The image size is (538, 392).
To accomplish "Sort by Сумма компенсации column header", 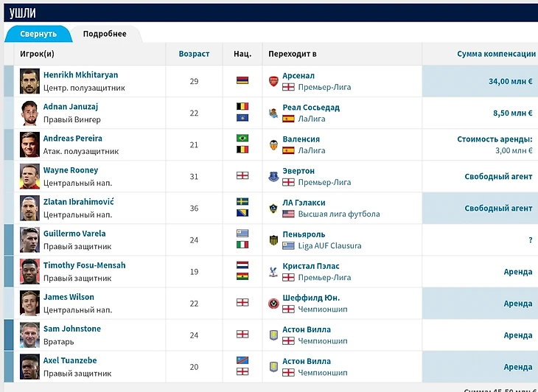I will click(x=496, y=54).
